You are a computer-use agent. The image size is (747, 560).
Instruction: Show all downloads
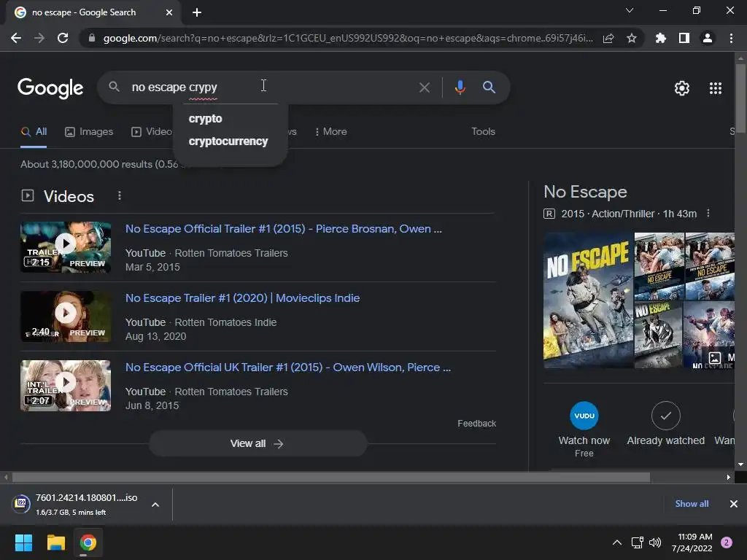tap(692, 504)
